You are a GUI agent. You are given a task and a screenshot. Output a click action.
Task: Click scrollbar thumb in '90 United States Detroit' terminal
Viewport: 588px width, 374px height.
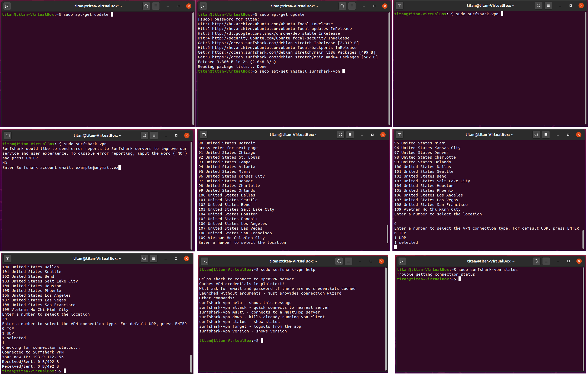[387, 234]
